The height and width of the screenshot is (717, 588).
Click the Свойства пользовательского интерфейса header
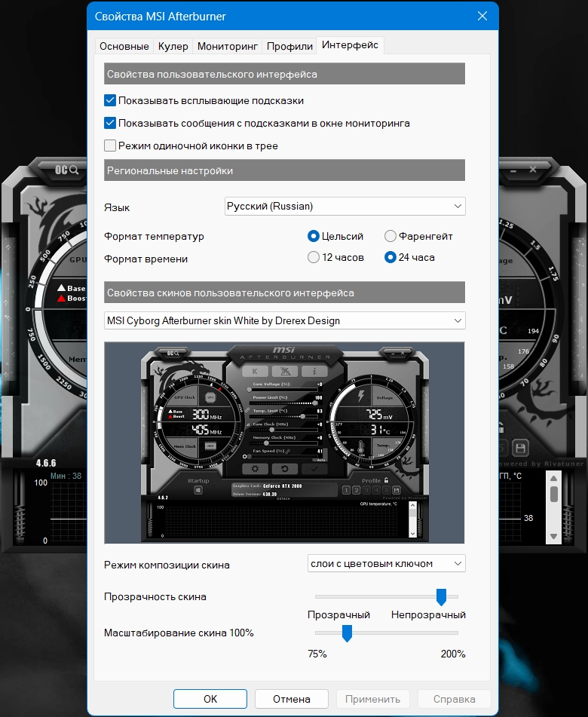point(284,74)
